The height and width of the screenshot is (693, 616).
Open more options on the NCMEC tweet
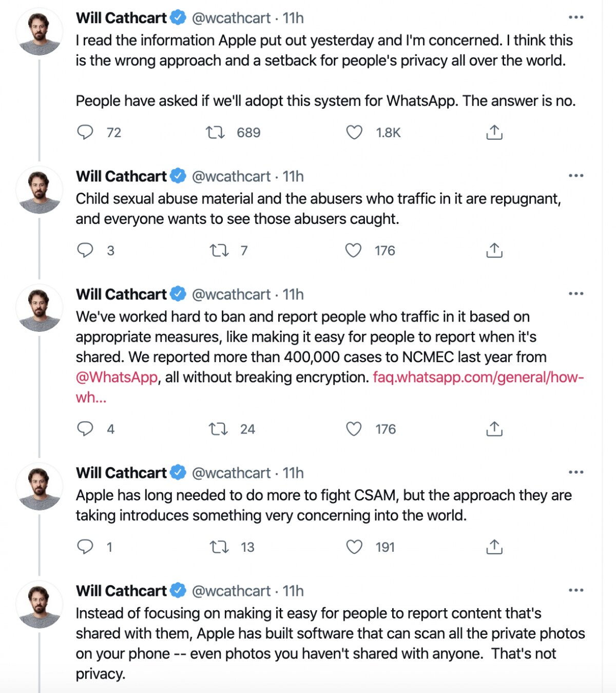point(576,294)
